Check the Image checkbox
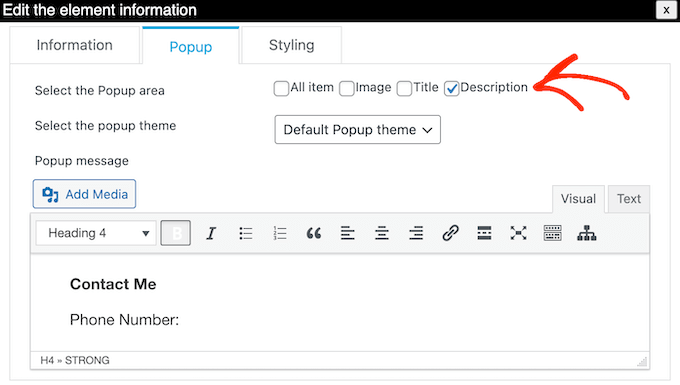Image resolution: width=680 pixels, height=385 pixels. coord(347,88)
